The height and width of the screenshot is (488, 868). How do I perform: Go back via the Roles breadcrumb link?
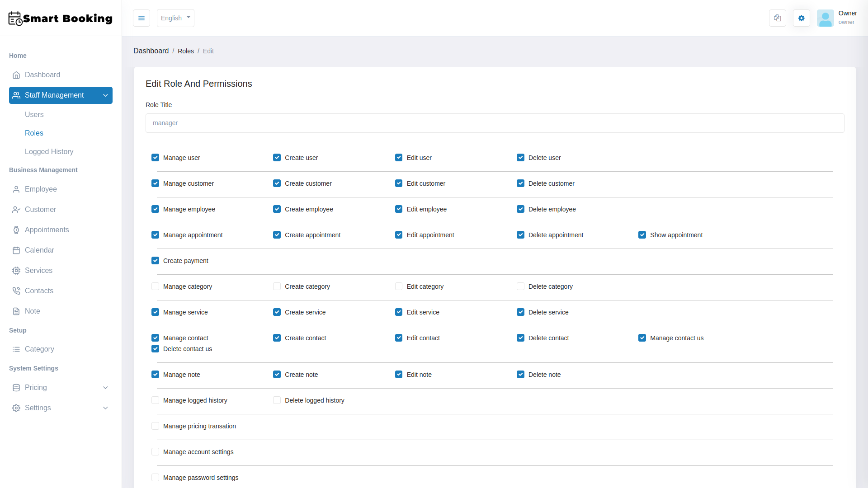[186, 51]
